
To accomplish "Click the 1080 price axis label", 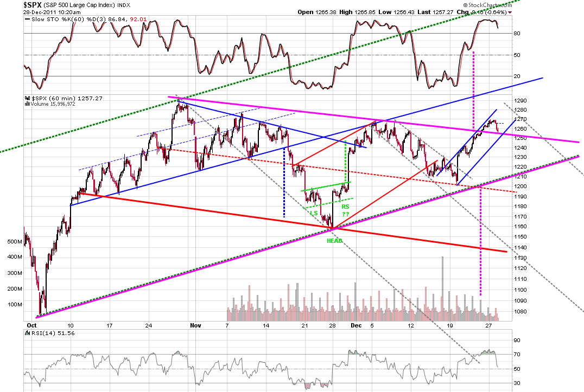I will (520, 312).
